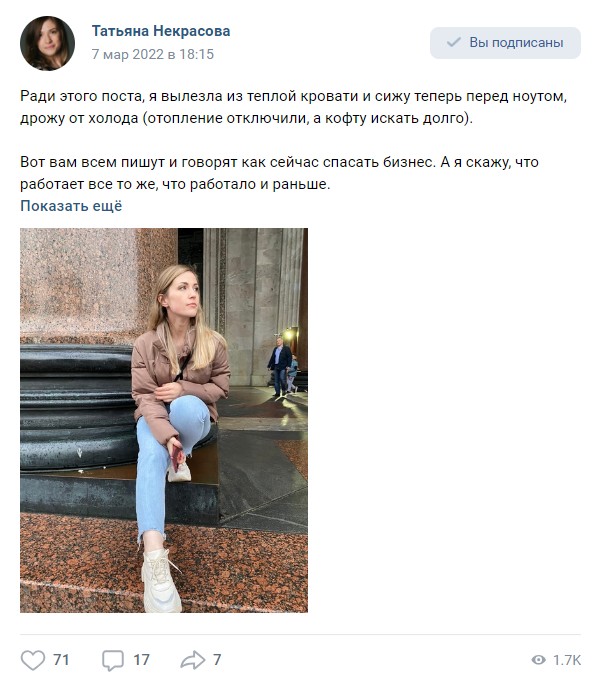The width and height of the screenshot is (601, 682).
Task: Click the man walking in the photo background
Action: [x=280, y=365]
